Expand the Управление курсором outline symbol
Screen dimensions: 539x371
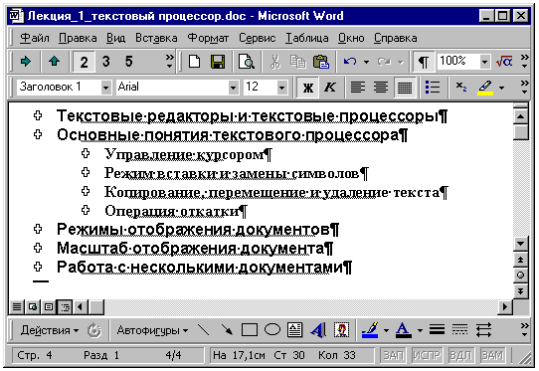(x=86, y=153)
